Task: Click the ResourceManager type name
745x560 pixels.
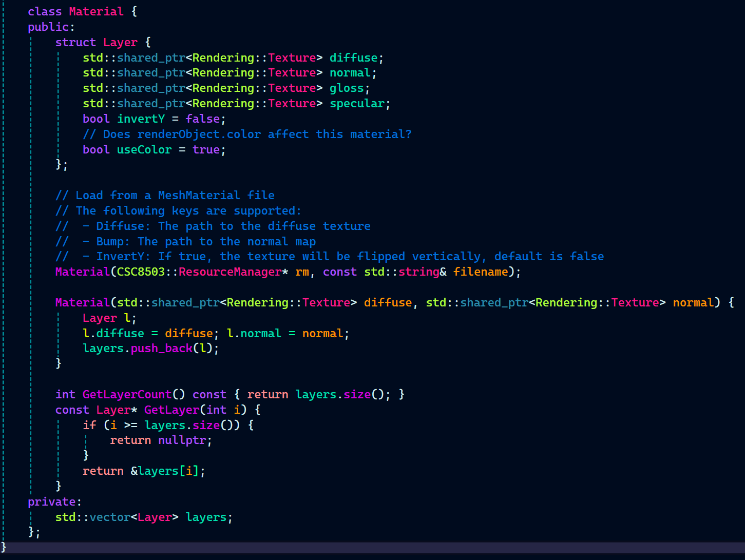Action: click(230, 272)
